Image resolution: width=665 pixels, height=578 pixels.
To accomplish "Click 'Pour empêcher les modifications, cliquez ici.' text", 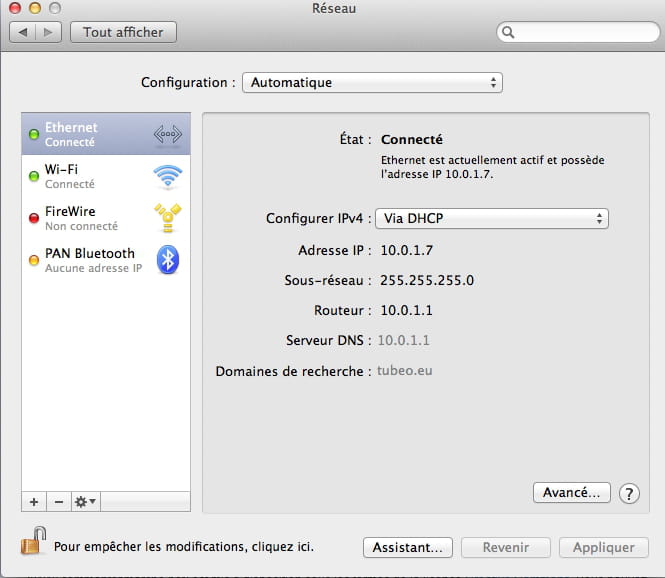I will point(184,547).
